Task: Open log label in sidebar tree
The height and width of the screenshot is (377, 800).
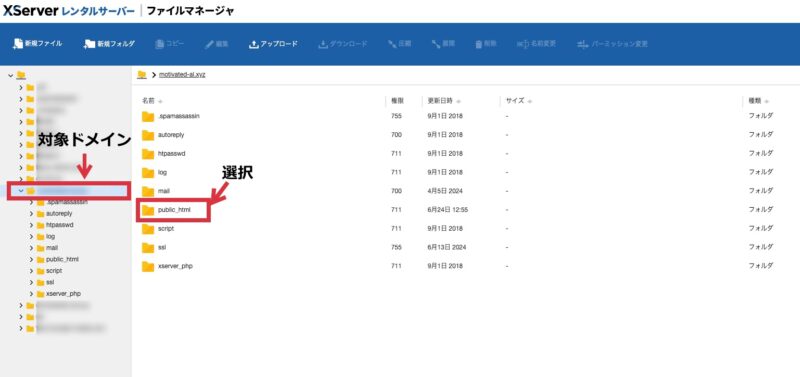Action: tap(50, 237)
